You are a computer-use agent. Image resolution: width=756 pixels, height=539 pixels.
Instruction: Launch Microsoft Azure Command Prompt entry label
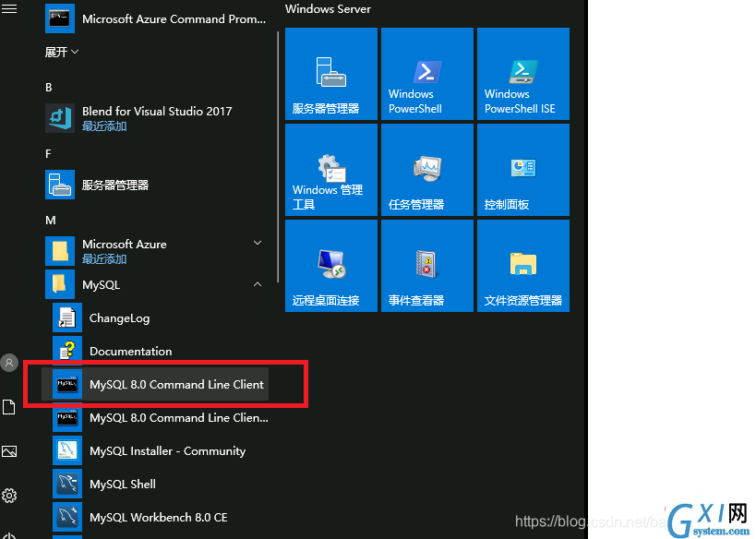174,18
